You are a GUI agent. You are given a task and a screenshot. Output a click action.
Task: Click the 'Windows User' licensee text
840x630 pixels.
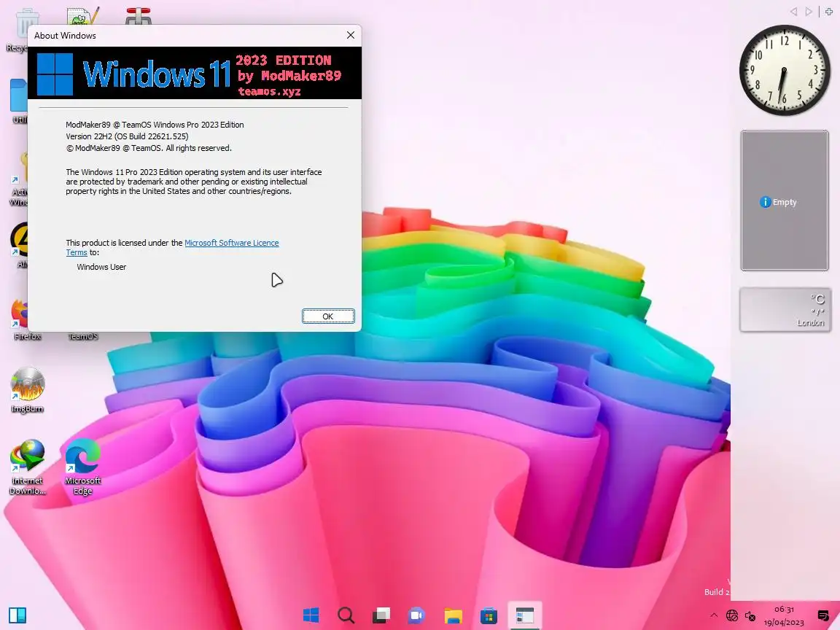(x=101, y=267)
